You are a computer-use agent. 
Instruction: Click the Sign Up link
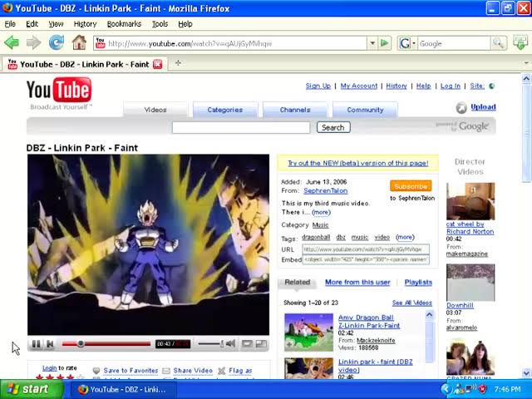(318, 86)
